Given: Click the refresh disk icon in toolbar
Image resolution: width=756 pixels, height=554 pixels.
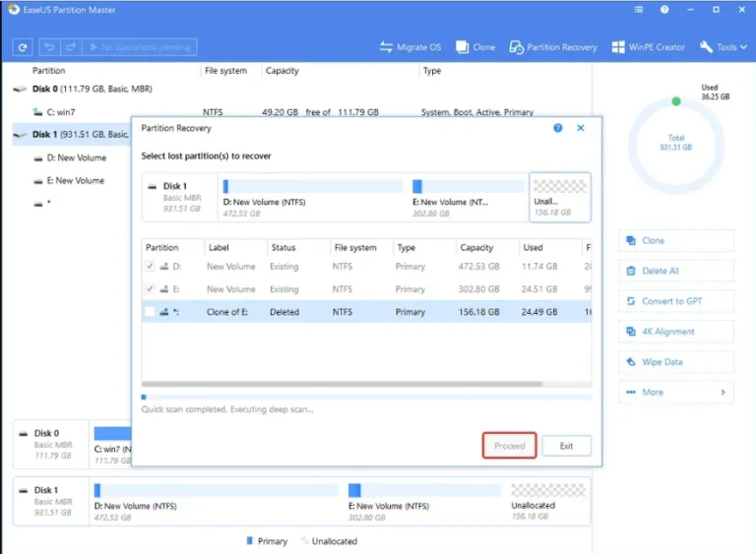Looking at the screenshot, I should point(23,47).
